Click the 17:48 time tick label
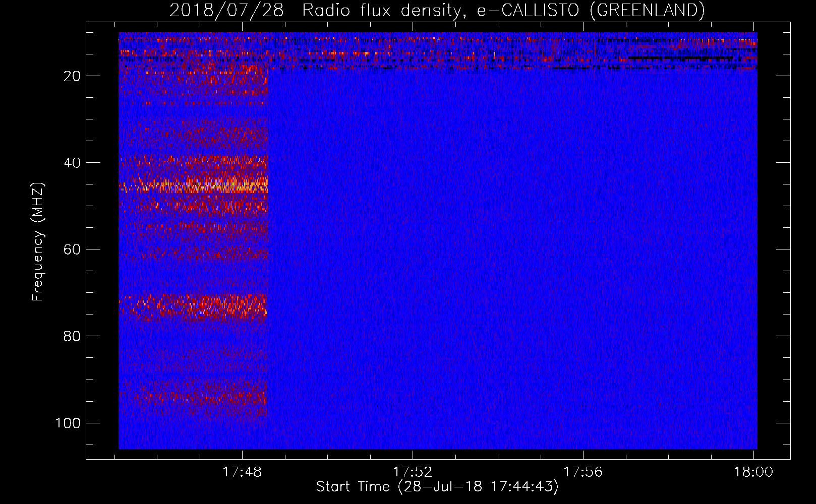Image resolution: width=816 pixels, height=504 pixels. (x=242, y=472)
